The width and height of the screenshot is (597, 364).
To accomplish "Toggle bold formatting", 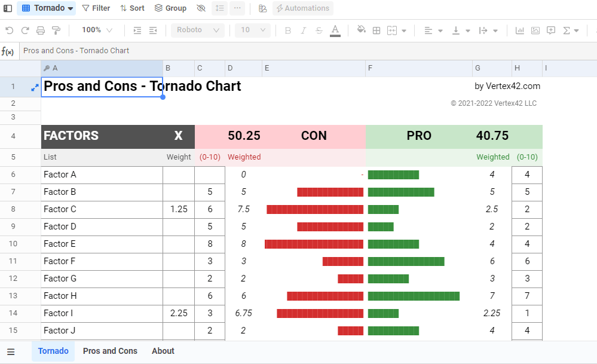I will point(288,30).
